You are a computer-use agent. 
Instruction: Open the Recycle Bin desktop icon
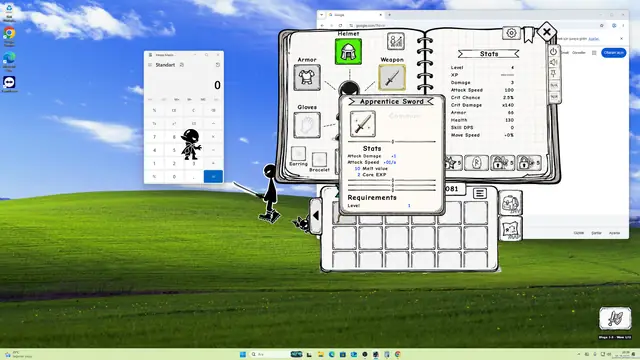coord(9,12)
